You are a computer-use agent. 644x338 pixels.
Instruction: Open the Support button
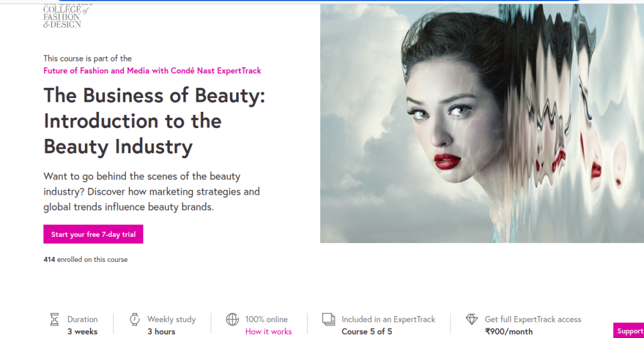628,331
